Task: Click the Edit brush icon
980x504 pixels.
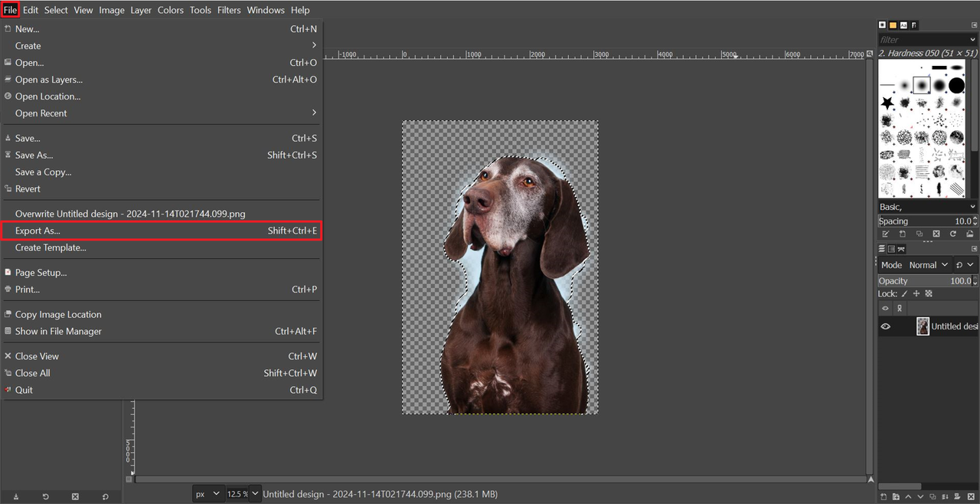Action: click(x=885, y=234)
